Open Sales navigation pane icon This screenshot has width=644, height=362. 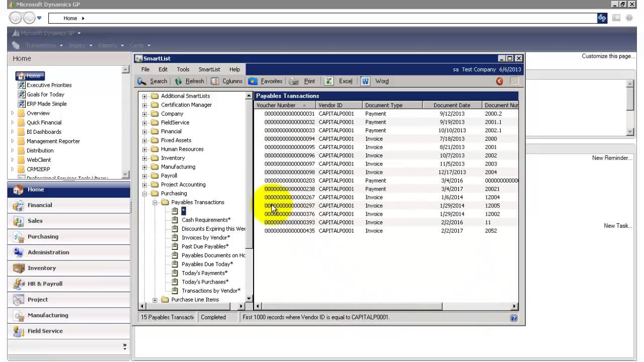point(18,221)
